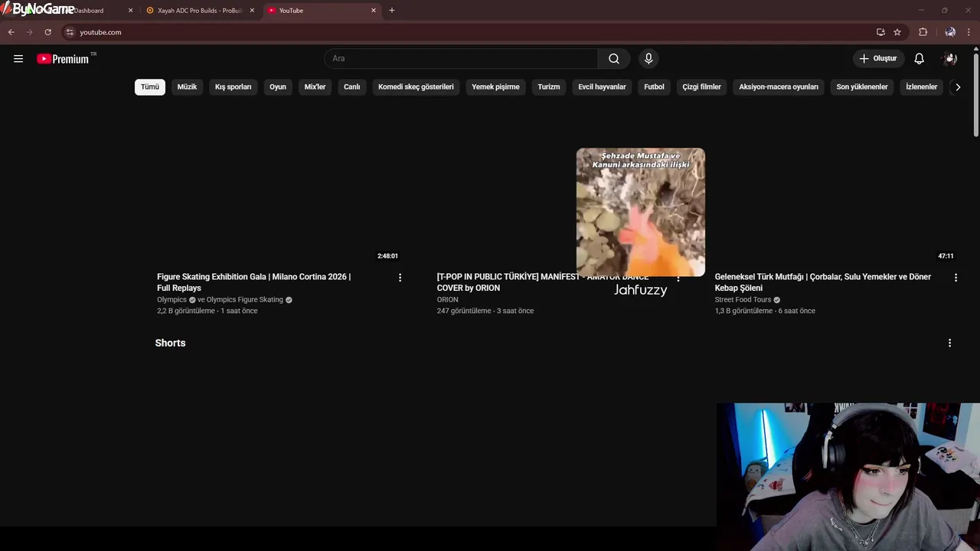The width and height of the screenshot is (980, 551).
Task: Open the browser three-dot menu
Action: coord(969,32)
